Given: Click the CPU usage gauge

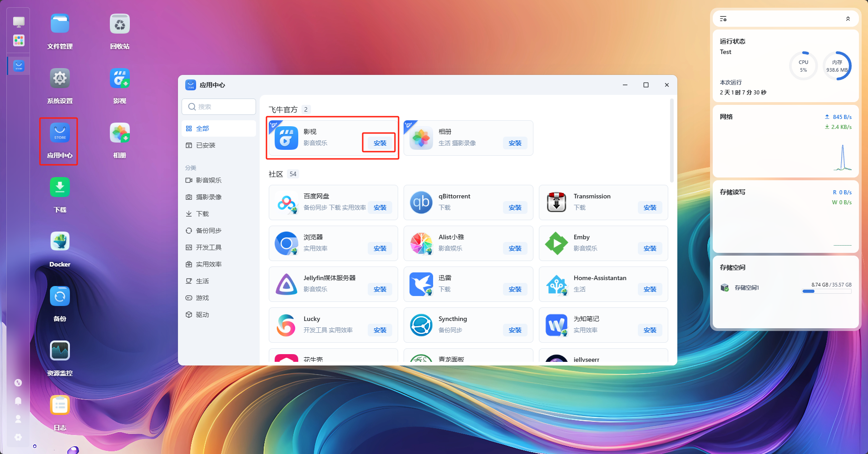Looking at the screenshot, I should coord(804,66).
